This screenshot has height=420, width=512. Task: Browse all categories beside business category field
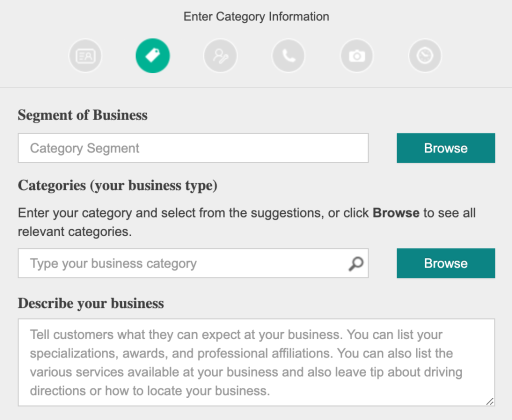(x=445, y=263)
